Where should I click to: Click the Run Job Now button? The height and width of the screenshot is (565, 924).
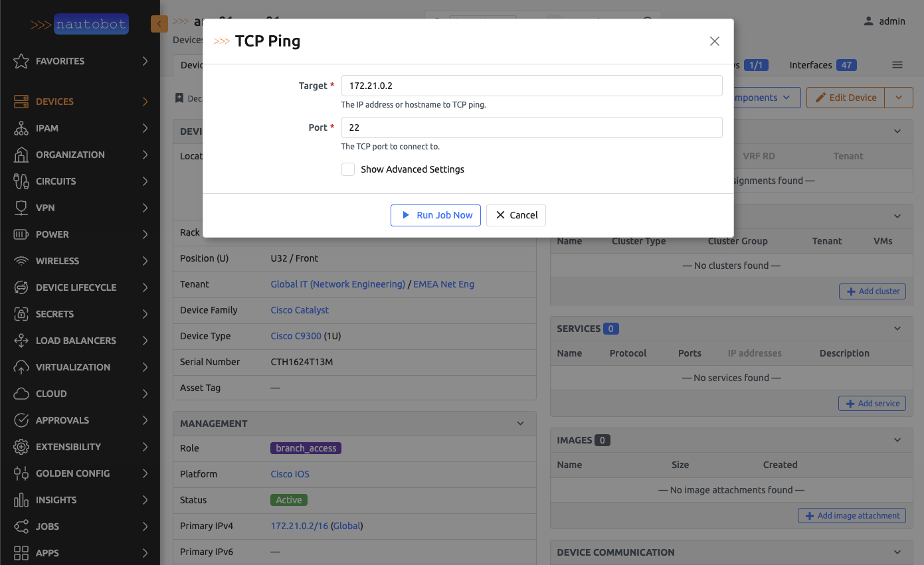click(x=436, y=215)
